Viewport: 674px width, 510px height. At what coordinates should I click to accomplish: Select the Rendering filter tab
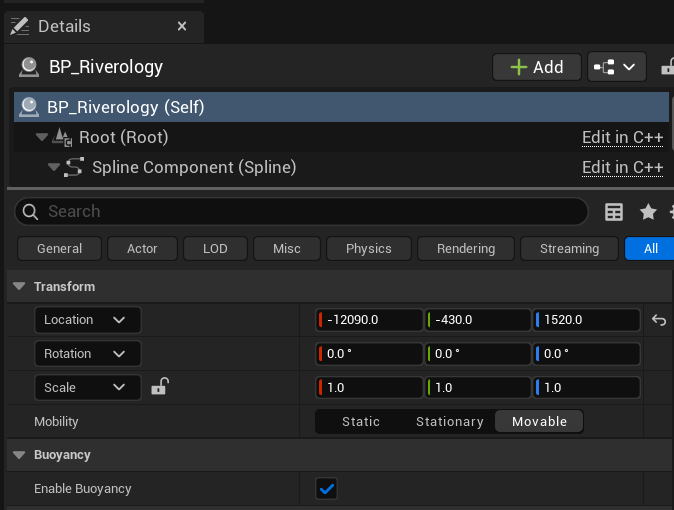[x=466, y=249]
